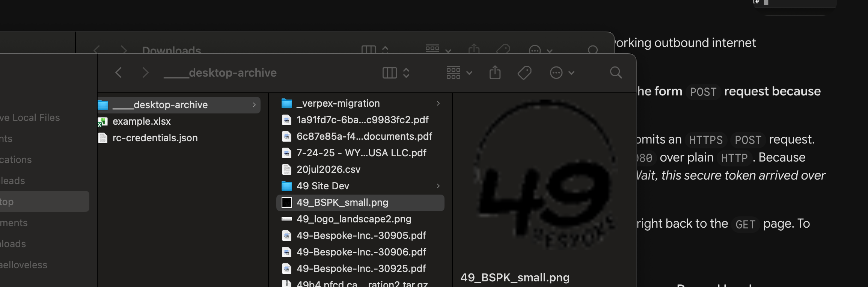Open the More actions dropdown in the Downloads window
The image size is (868, 287).
pyautogui.click(x=541, y=50)
